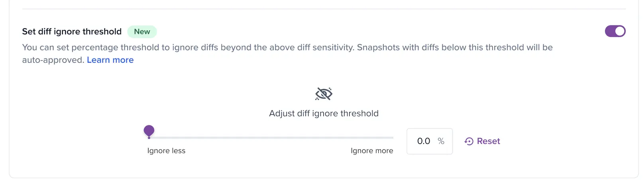Viewport: 644px width, 187px height.
Task: Focus the threshold percentage input field
Action: pos(429,141)
